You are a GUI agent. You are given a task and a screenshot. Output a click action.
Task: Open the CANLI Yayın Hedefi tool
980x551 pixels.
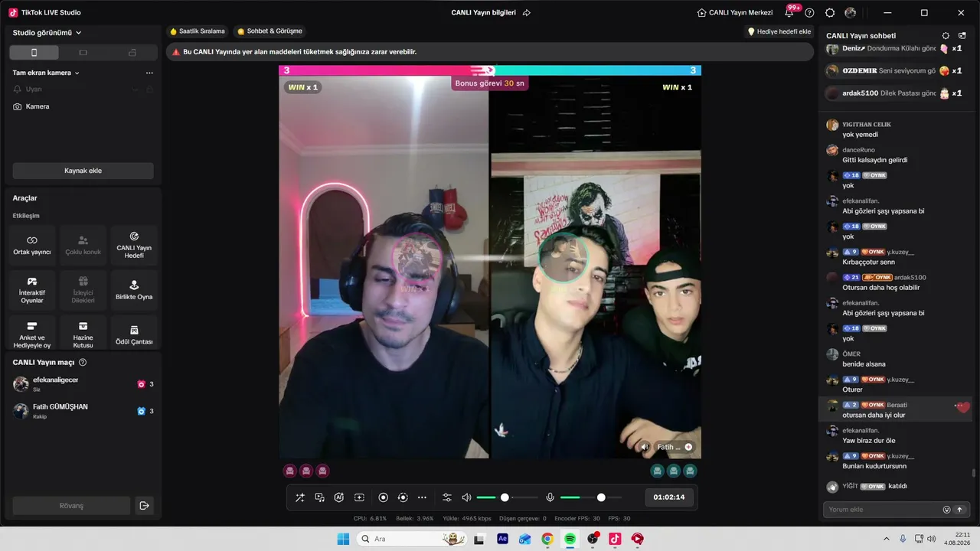coord(134,245)
